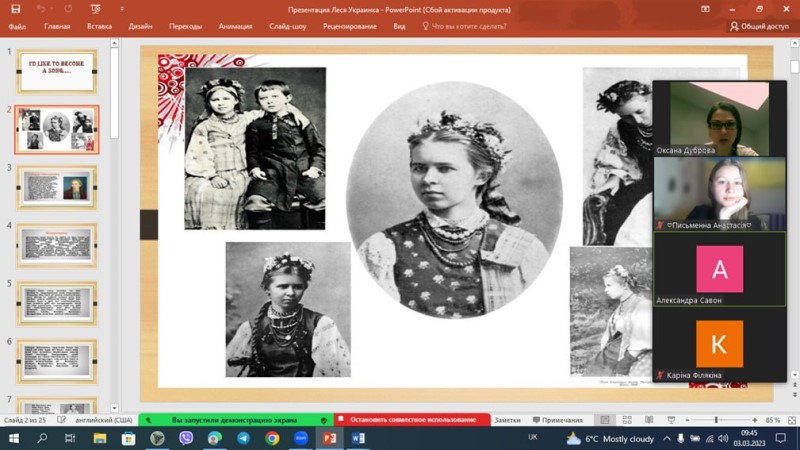The height and width of the screenshot is (450, 800).
Task: Select slide 1 thumbnail 'I'd like to become a song'
Action: (57, 71)
